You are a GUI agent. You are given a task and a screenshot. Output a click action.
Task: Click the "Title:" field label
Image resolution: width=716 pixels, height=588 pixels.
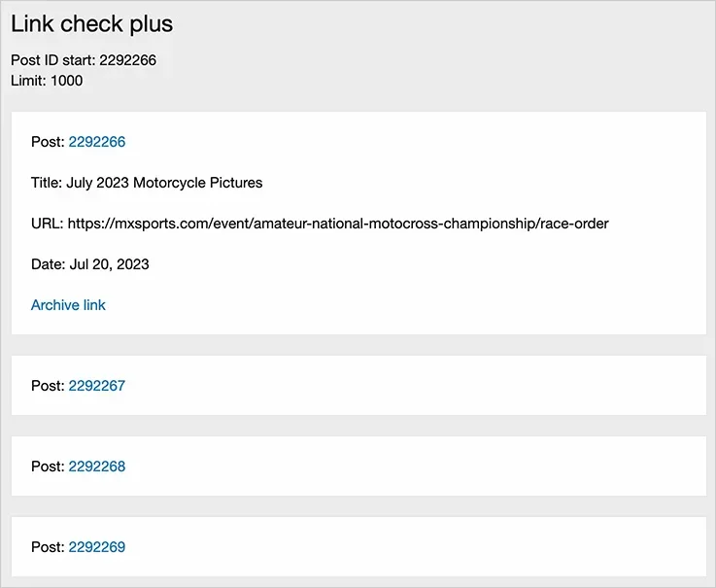(47, 183)
